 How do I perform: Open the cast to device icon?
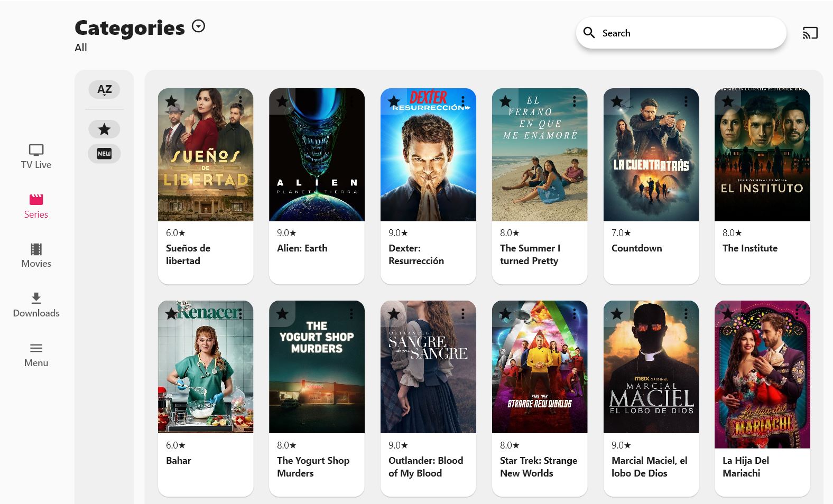(810, 33)
